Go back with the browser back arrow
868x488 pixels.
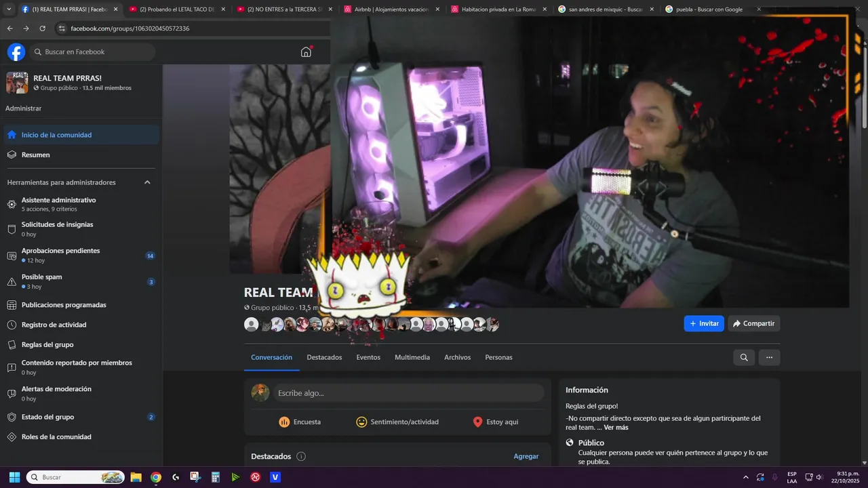(x=9, y=28)
